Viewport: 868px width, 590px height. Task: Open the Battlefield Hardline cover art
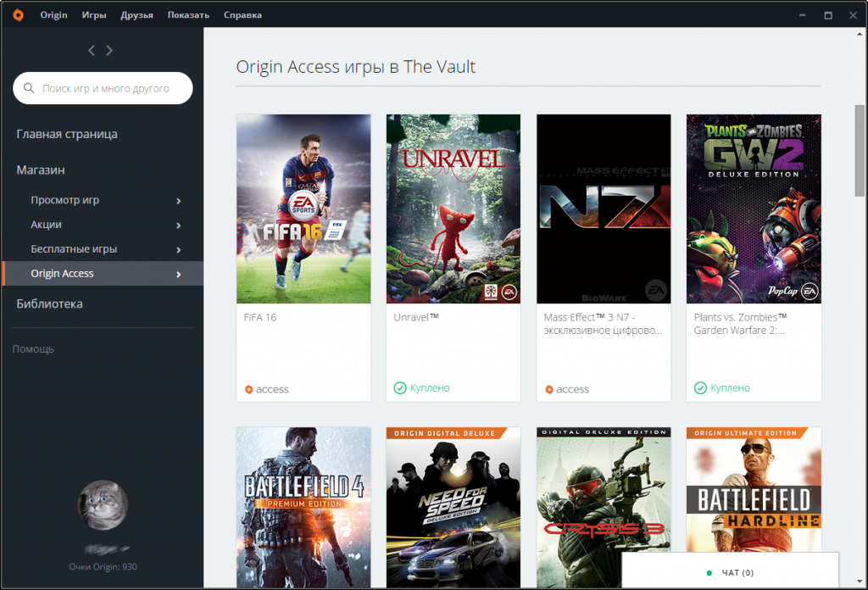point(754,489)
